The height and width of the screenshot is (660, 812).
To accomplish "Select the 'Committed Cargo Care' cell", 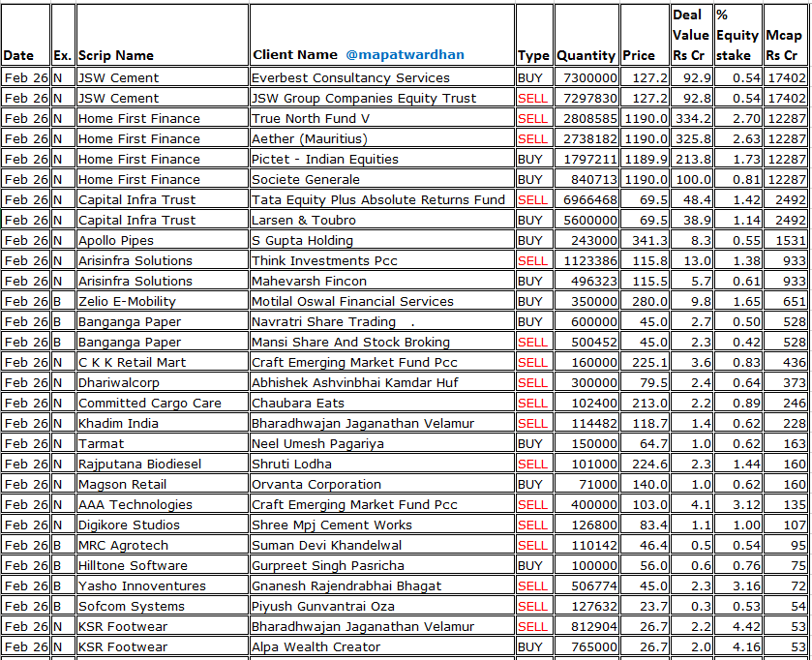I will click(162, 403).
